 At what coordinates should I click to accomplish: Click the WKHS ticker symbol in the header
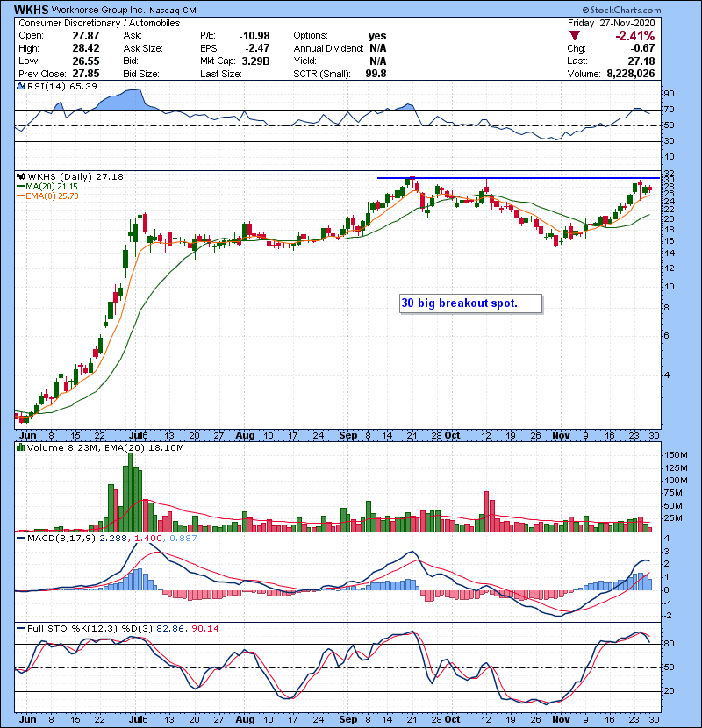pyautogui.click(x=31, y=10)
